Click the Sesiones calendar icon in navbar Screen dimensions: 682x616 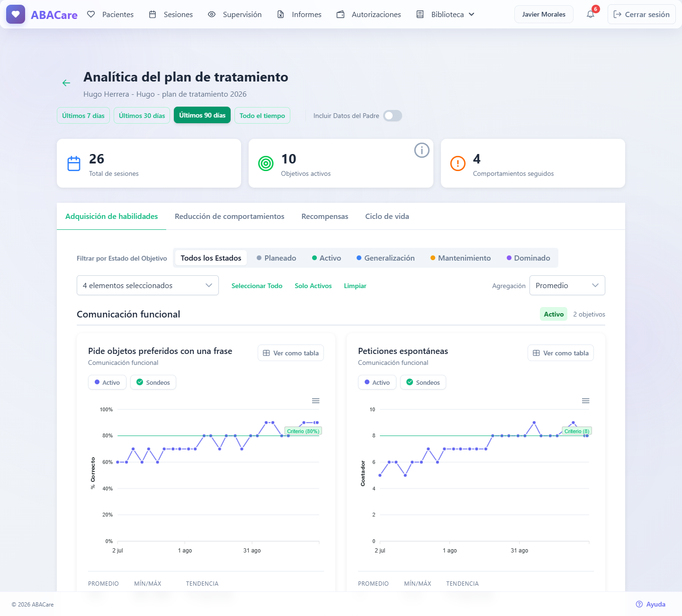(153, 14)
